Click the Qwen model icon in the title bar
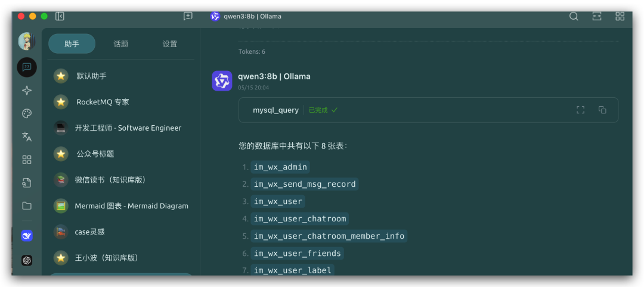The image size is (644, 287). click(215, 17)
